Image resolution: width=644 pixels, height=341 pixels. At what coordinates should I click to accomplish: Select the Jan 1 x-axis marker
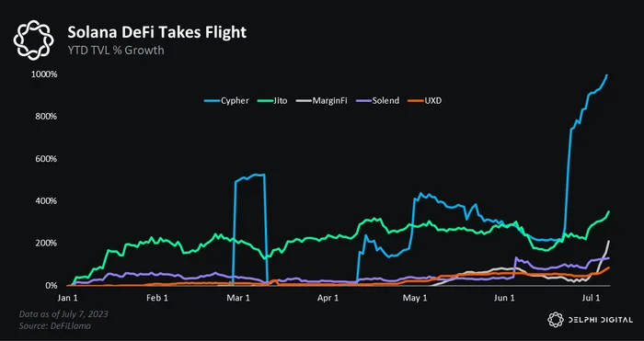click(x=67, y=299)
